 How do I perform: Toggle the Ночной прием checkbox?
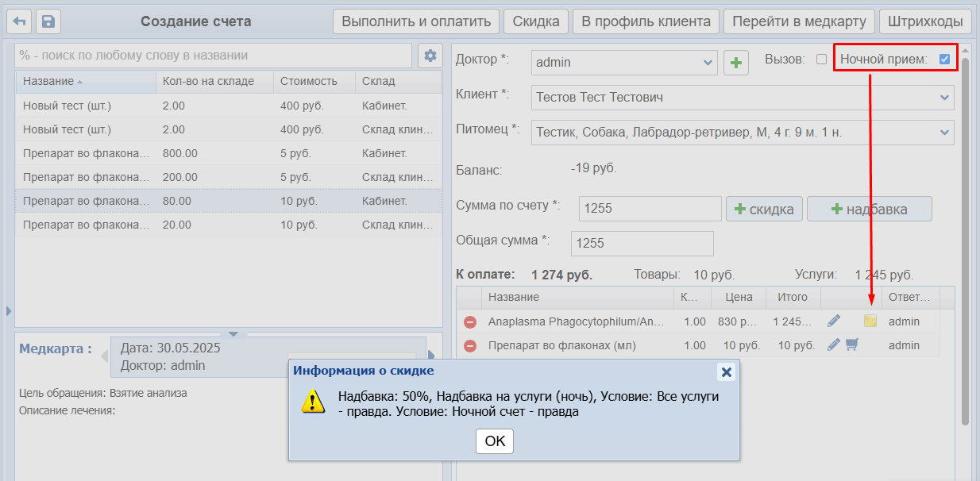[944, 59]
